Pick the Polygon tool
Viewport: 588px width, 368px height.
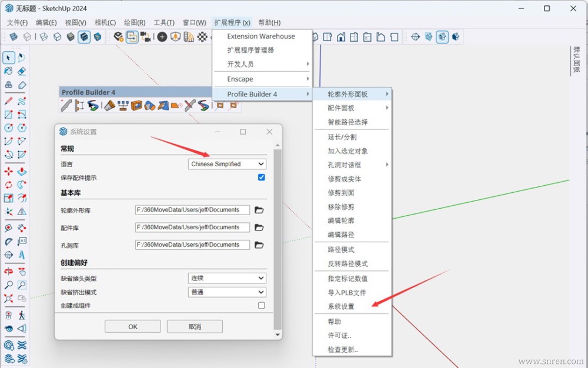(22, 128)
